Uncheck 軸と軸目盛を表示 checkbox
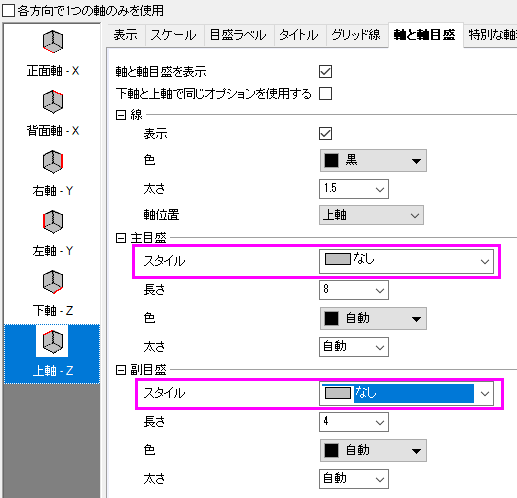This screenshot has height=498, width=517. pos(325,71)
